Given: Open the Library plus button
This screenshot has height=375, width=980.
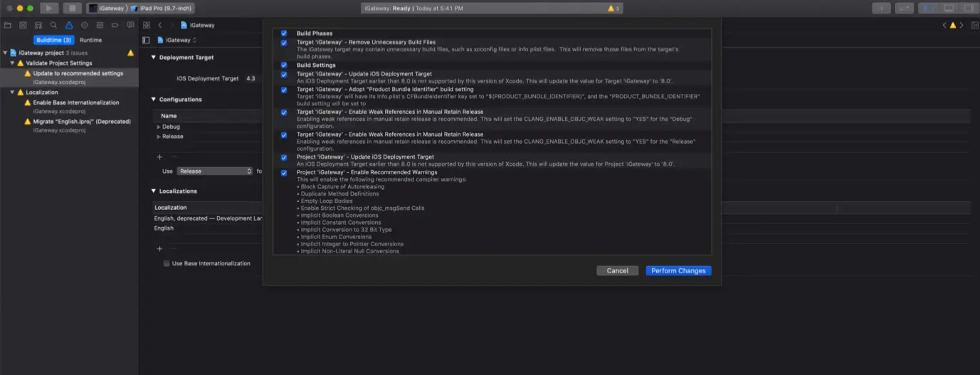Looking at the screenshot, I should pos(881,8).
